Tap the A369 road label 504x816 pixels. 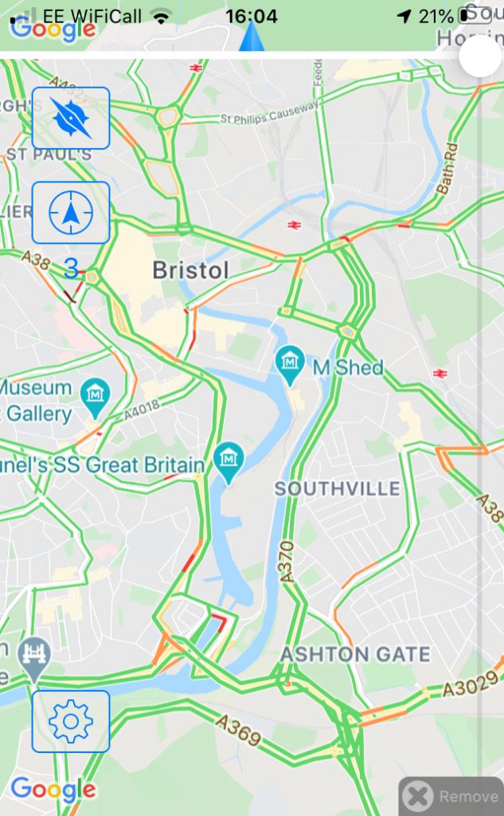pyautogui.click(x=238, y=730)
